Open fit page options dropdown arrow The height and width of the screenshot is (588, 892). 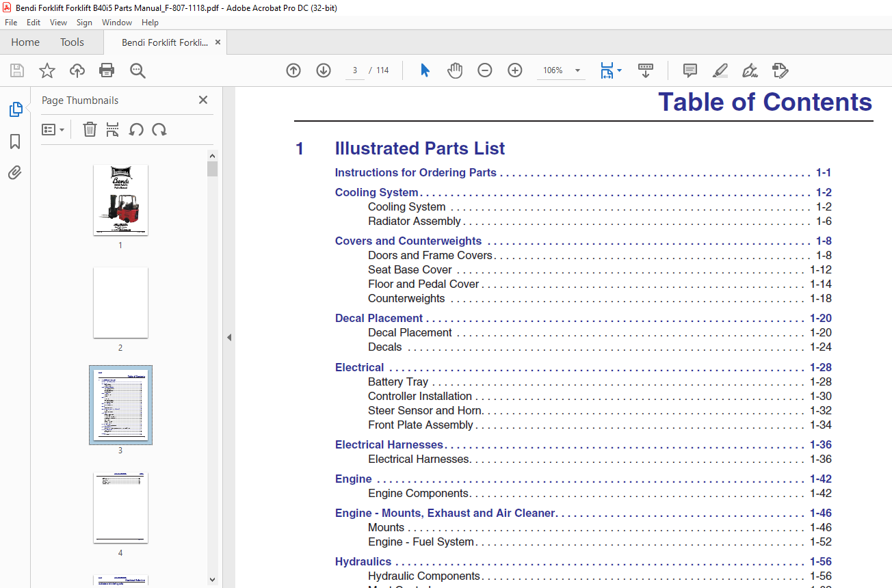pos(619,70)
